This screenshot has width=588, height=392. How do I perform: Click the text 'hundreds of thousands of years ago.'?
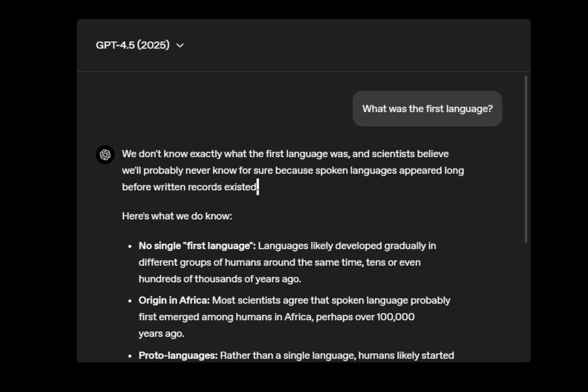point(220,279)
